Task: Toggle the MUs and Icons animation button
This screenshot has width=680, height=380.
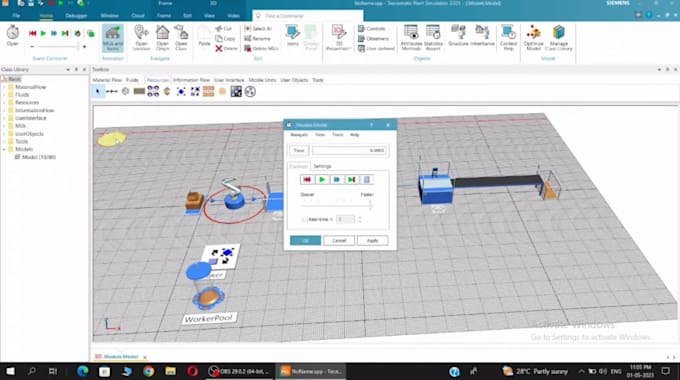Action: pos(113,38)
